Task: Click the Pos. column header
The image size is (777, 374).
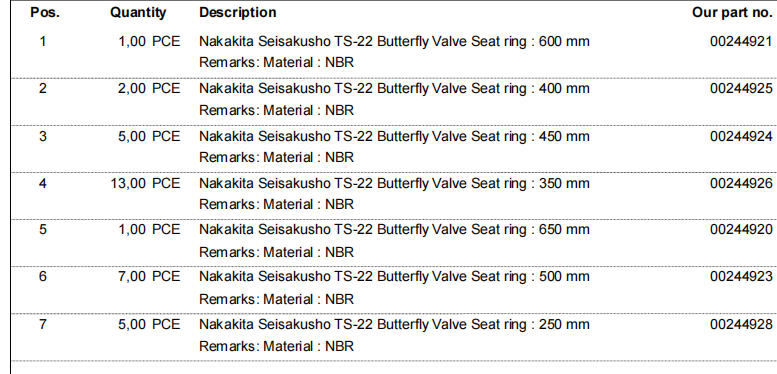Action: pos(45,12)
